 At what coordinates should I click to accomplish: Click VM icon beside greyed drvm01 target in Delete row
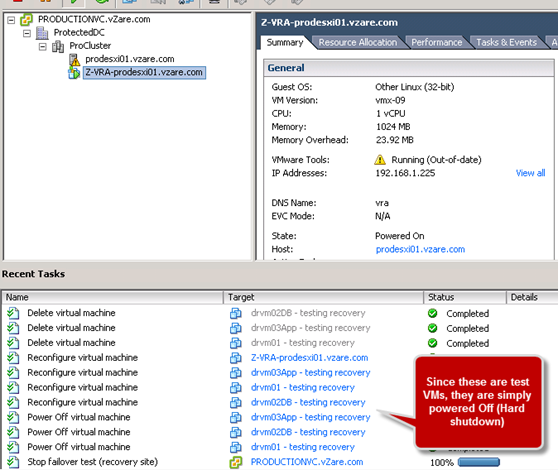[236, 343]
